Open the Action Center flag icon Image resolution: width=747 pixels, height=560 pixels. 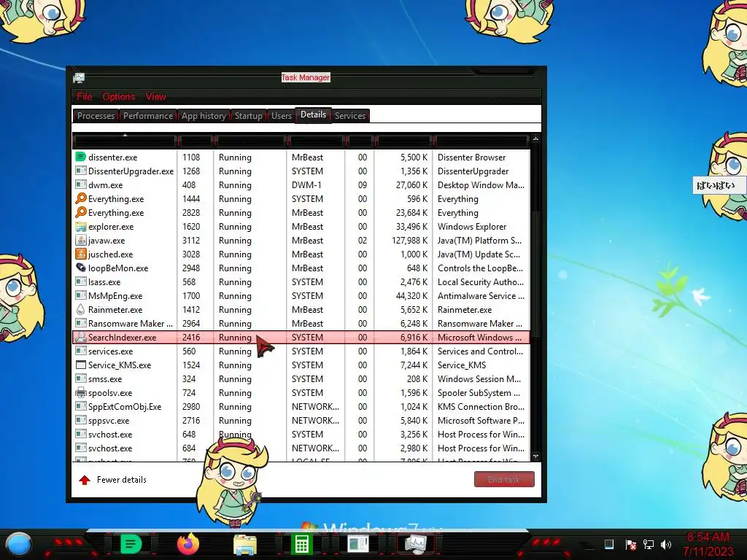point(631,544)
